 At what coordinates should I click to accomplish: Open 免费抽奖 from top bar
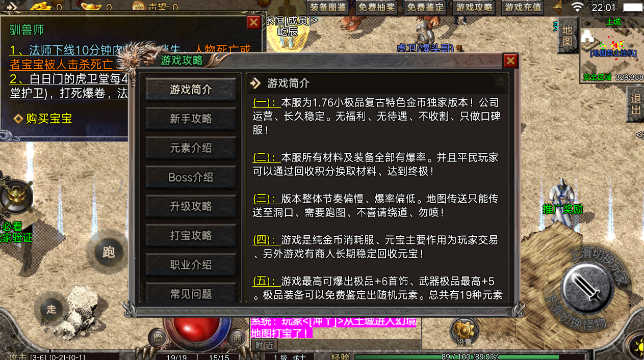376,8
